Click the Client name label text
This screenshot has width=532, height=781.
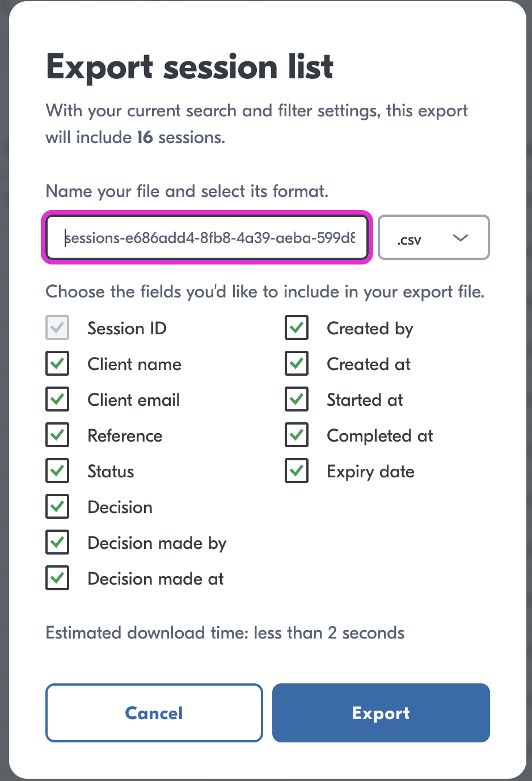point(134,364)
